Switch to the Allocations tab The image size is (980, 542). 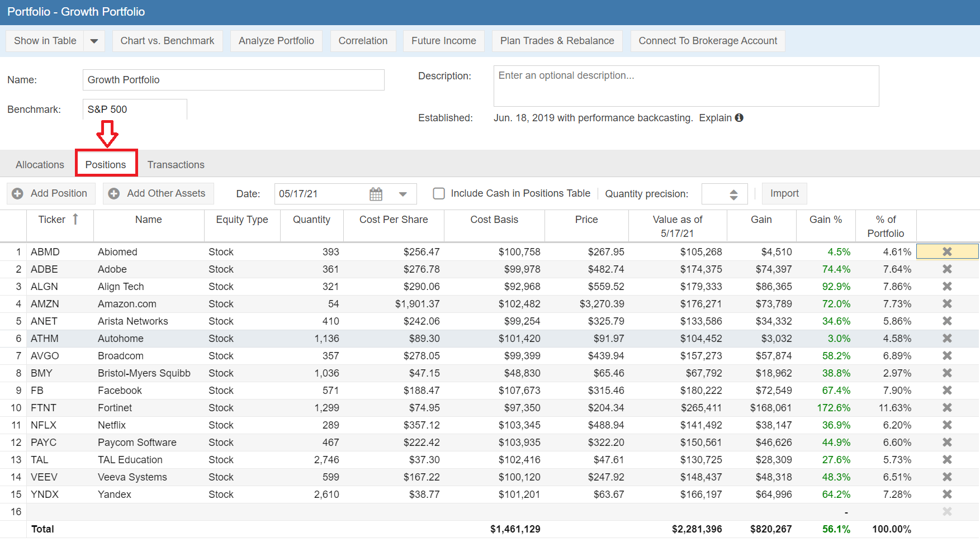tap(40, 165)
